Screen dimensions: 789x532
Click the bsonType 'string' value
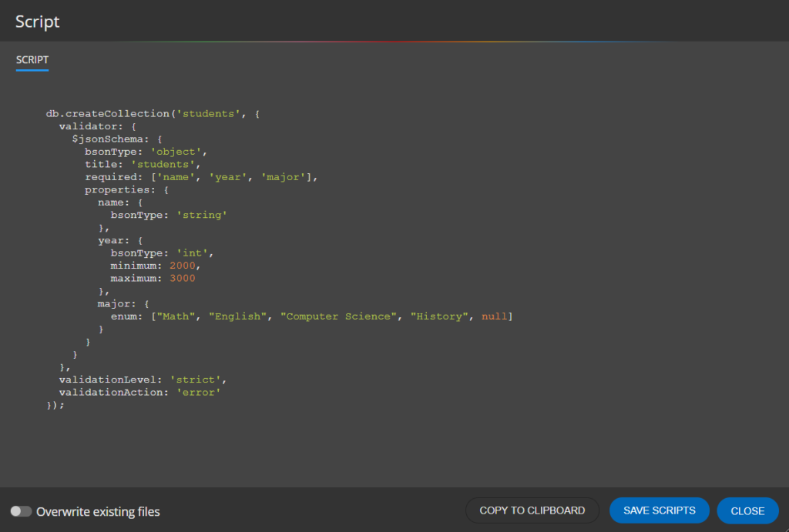pyautogui.click(x=202, y=216)
